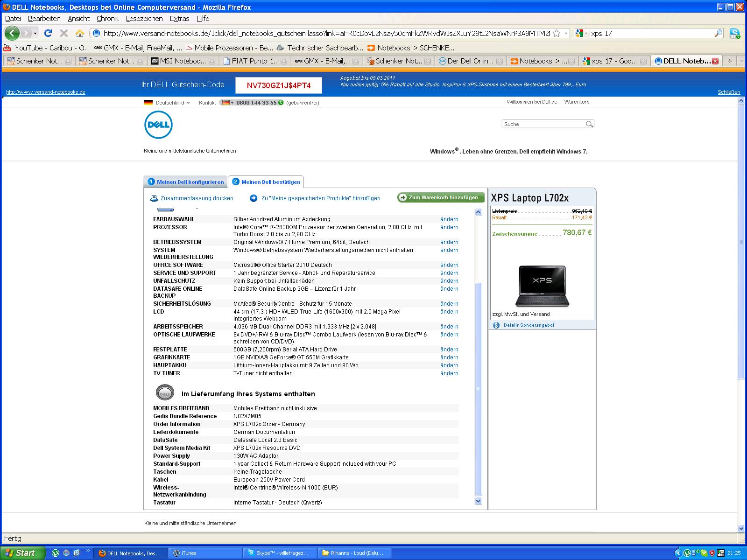
Task: Open Mobile Prozessoren bookmark
Action: (229, 48)
